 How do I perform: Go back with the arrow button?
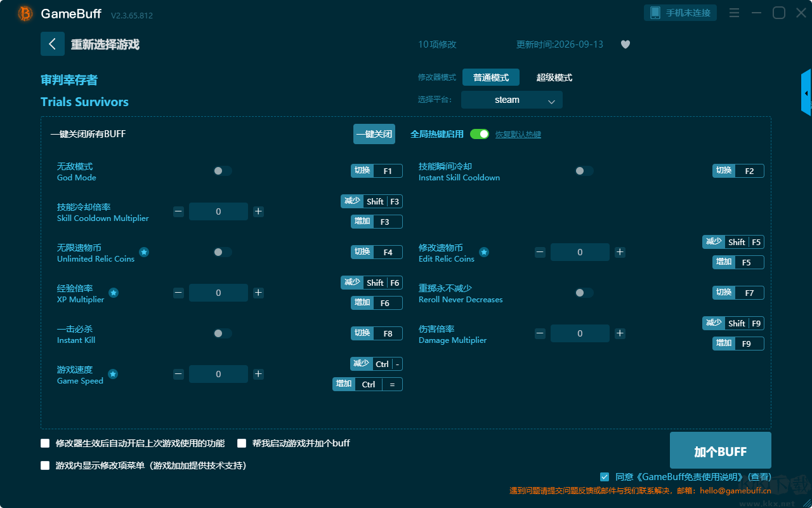[53, 44]
